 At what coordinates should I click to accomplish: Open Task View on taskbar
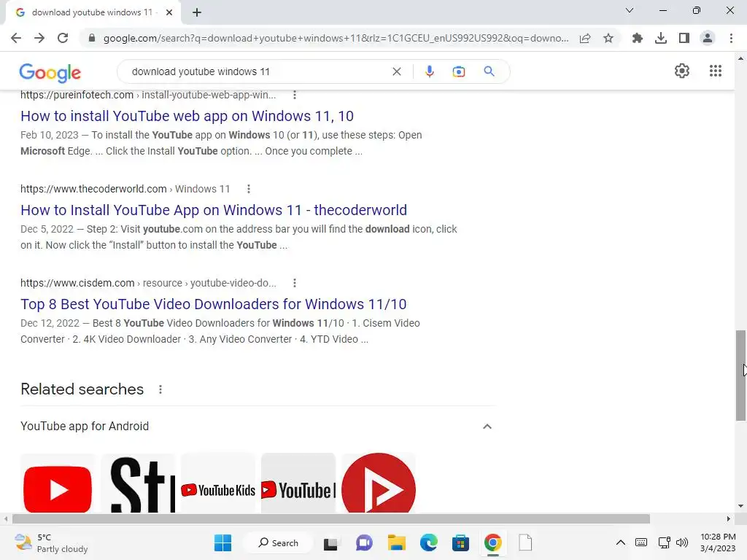click(x=330, y=543)
